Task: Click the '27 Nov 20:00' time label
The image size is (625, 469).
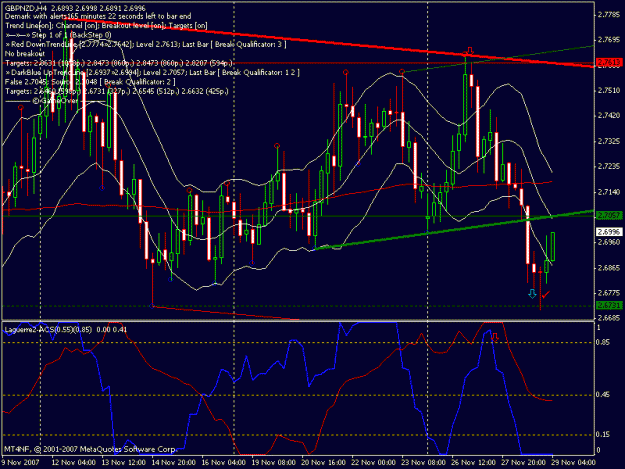Action: tap(523, 463)
